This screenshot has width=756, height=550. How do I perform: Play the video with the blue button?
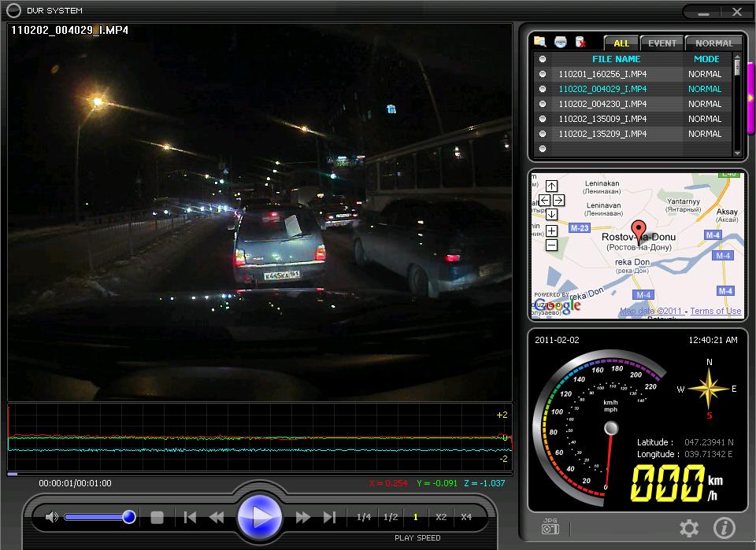(260, 517)
